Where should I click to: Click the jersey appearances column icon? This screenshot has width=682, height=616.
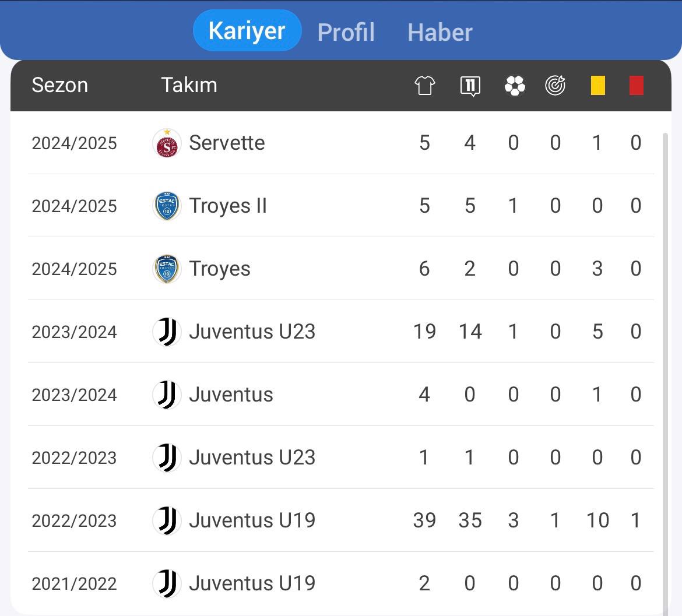point(424,85)
